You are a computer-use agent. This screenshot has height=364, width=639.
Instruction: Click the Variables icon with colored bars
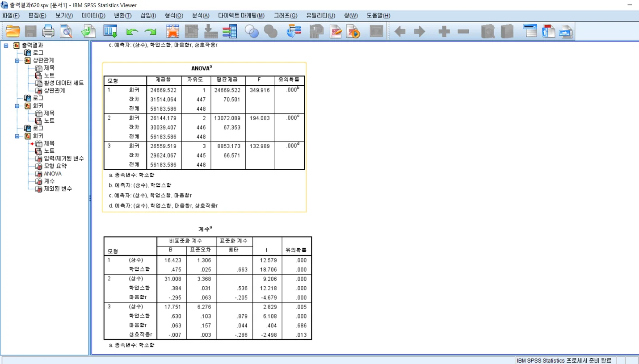click(230, 31)
